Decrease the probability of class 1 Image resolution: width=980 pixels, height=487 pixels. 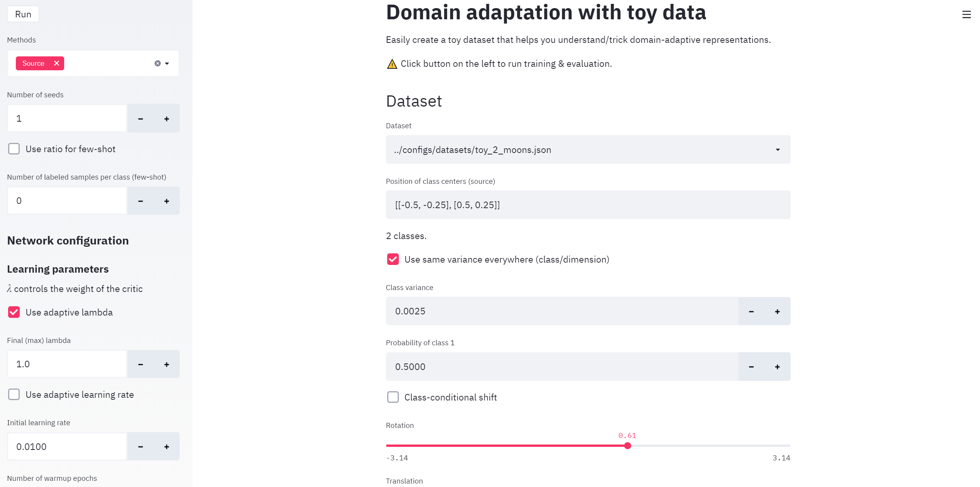pos(751,367)
